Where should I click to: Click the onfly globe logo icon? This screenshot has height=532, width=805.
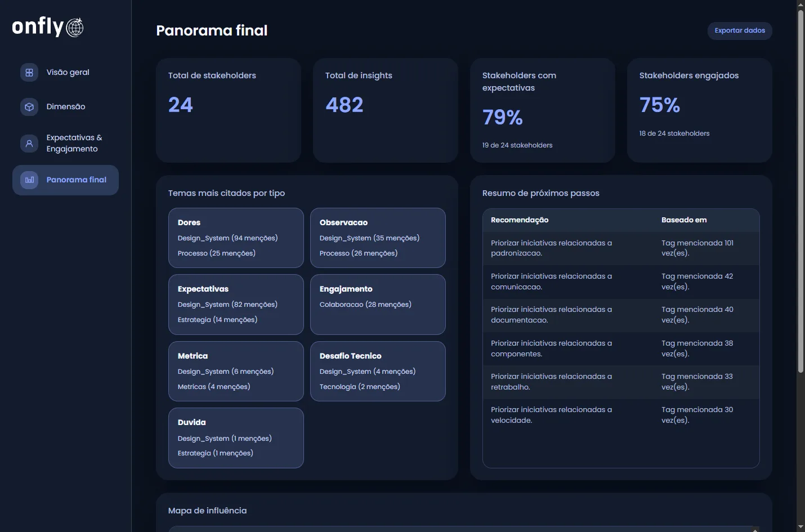pyautogui.click(x=75, y=27)
